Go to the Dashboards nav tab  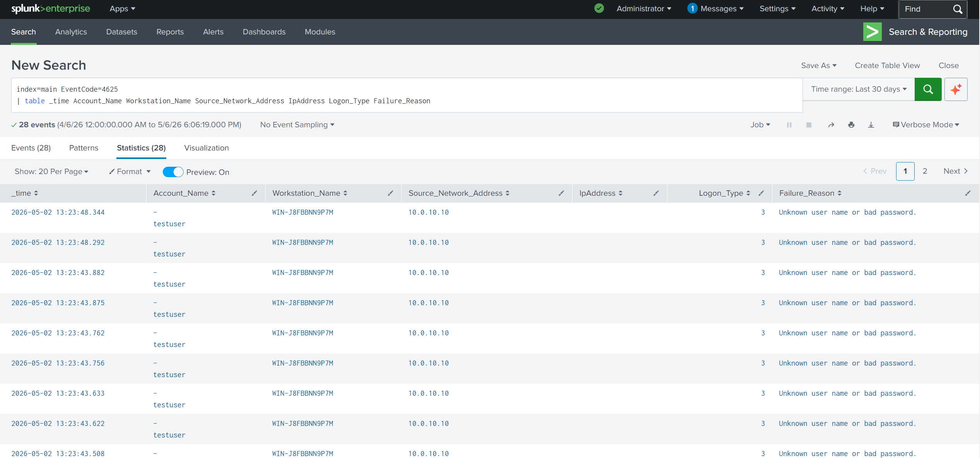tap(264, 32)
